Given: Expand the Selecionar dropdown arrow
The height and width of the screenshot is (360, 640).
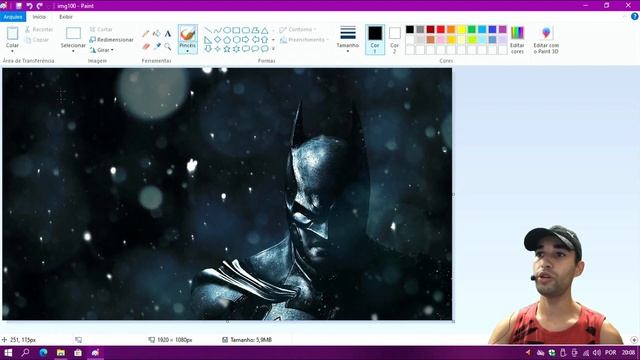Looking at the screenshot, I should pos(73,51).
